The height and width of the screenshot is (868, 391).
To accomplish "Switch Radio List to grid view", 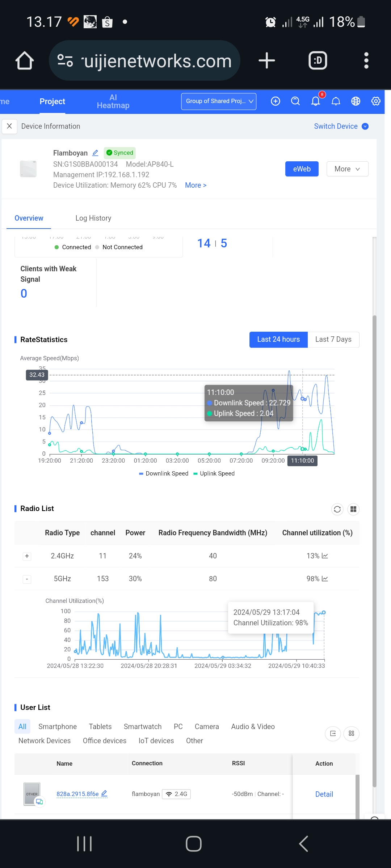I will [x=353, y=509].
